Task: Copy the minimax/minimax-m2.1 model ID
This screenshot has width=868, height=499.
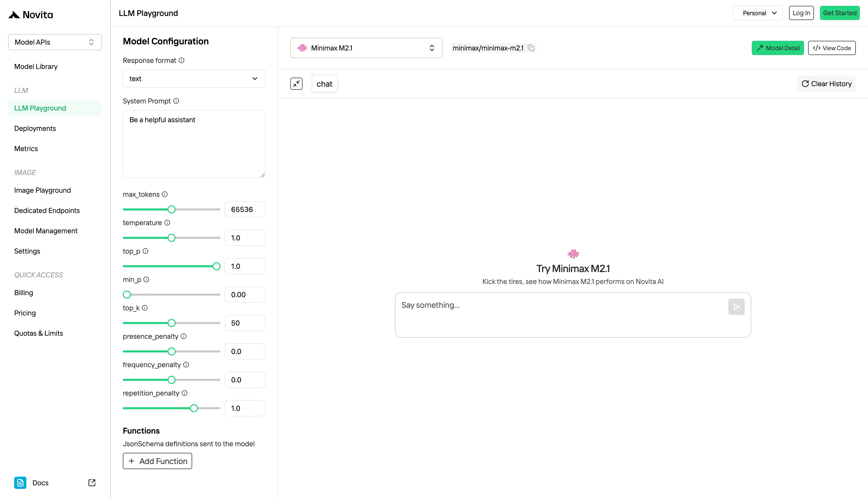Action: coord(531,48)
